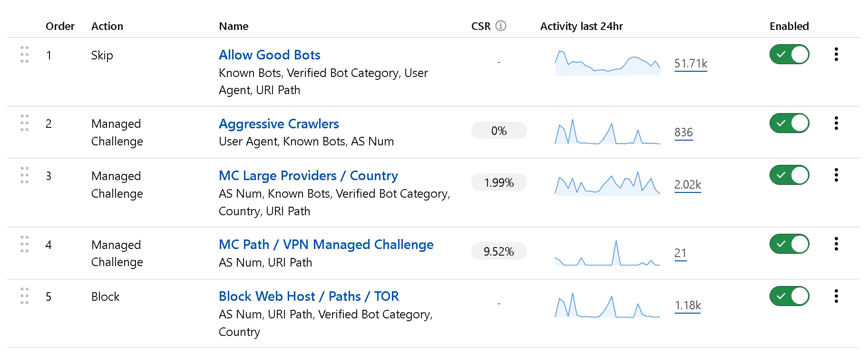Viewport: 868px width, 354px height.
Task: Click the CSR info icon
Action: 501,26
